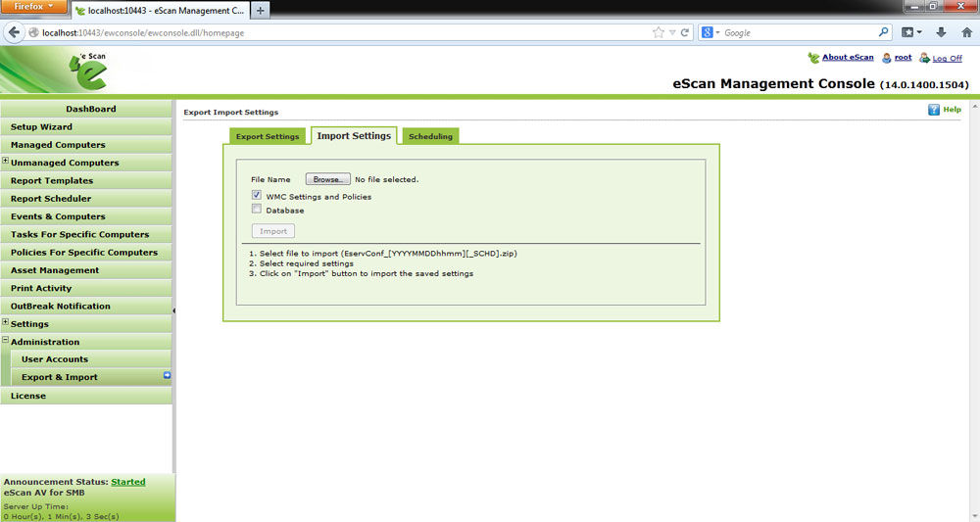Collapse sidebar using splitter arrow

point(173,310)
